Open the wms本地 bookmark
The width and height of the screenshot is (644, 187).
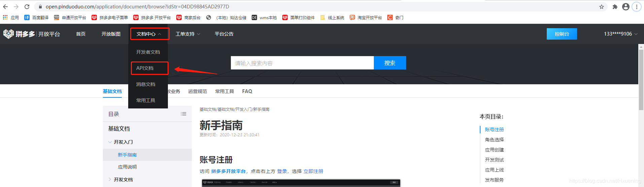(264, 17)
